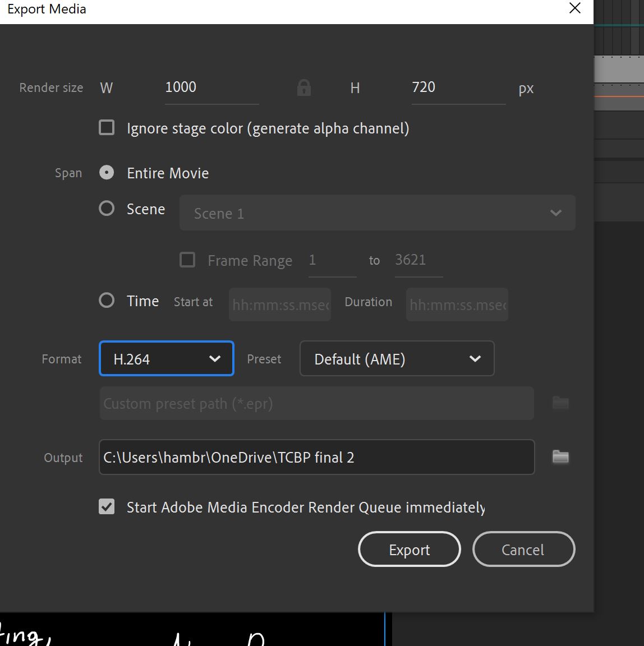Open the H.264 Format dropdown

pos(166,358)
